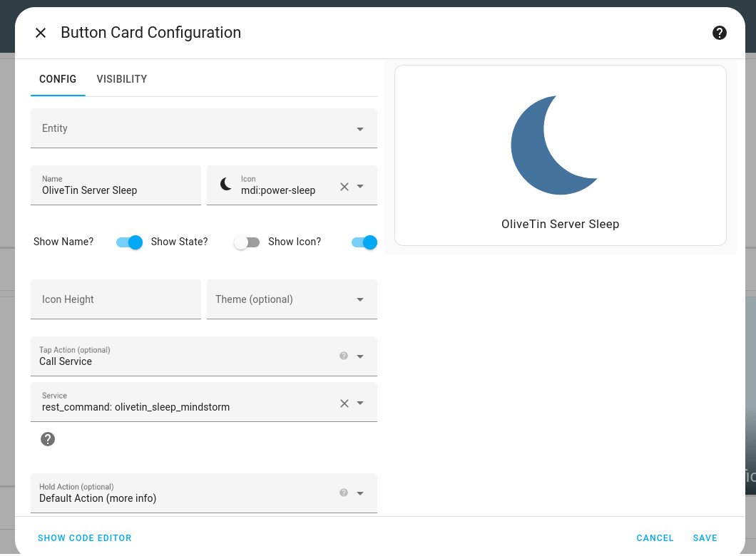Select the Config tab

pyautogui.click(x=58, y=79)
